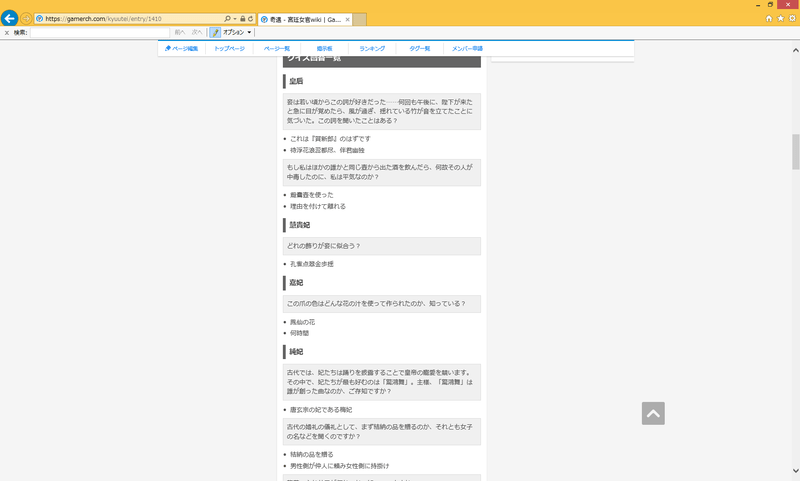The width and height of the screenshot is (800, 481).
Task: Click the vertical scrollbar thumb
Action: pyautogui.click(x=795, y=152)
